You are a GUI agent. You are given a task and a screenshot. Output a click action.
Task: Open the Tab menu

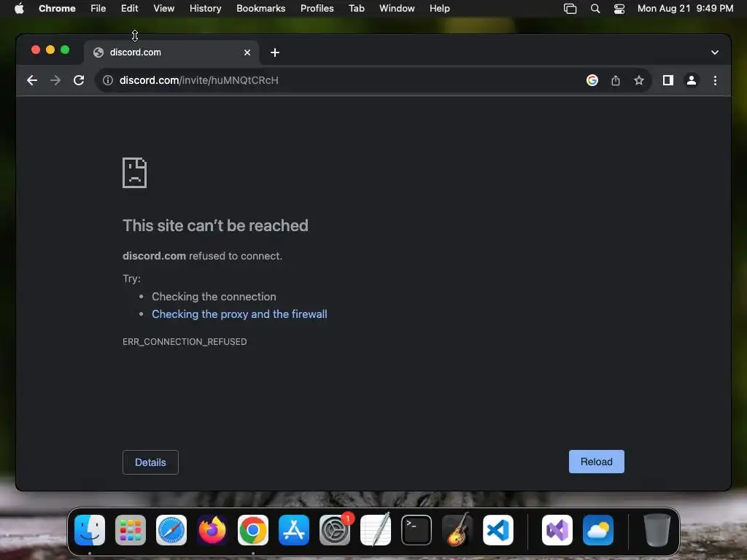pyautogui.click(x=356, y=9)
